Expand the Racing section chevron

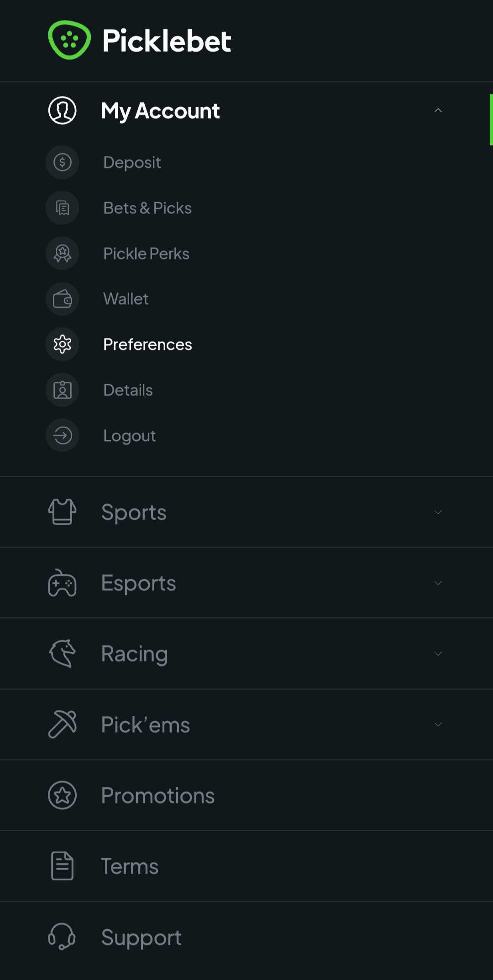point(438,654)
